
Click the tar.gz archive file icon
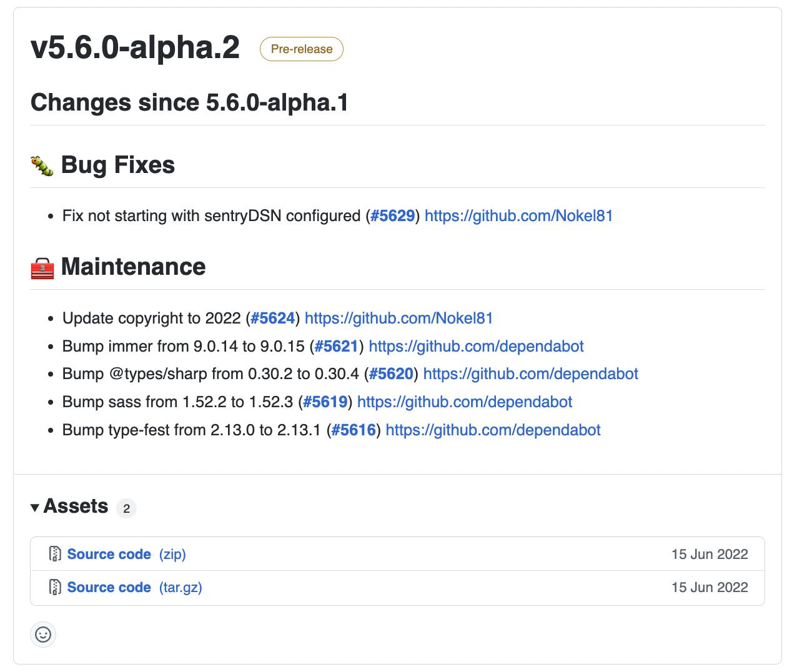pyautogui.click(x=55, y=587)
